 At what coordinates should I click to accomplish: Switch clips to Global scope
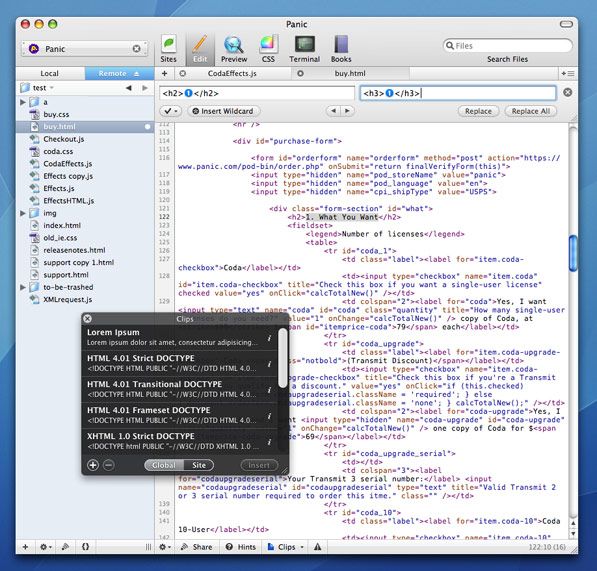tap(164, 465)
